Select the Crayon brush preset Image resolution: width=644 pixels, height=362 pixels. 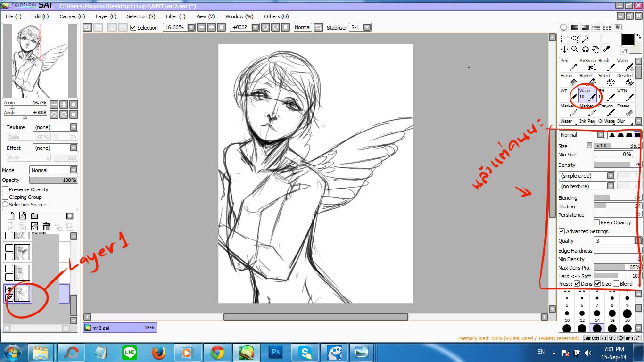pyautogui.click(x=606, y=110)
